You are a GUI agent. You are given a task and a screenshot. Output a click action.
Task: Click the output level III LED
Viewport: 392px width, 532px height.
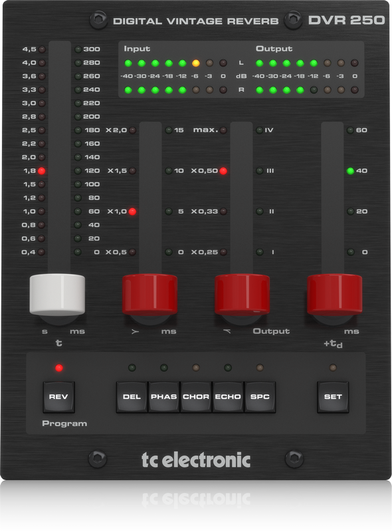(259, 171)
